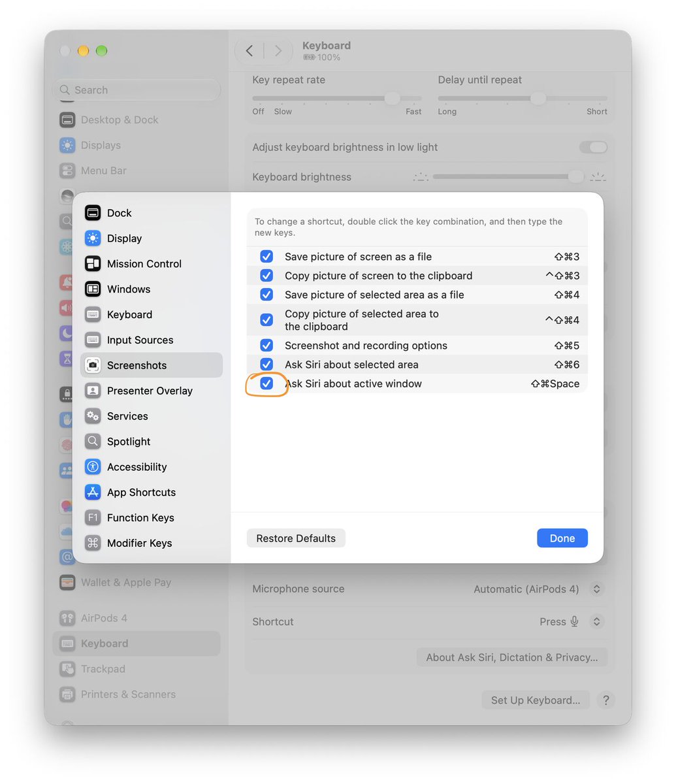
Task: Click the Modifier Keys command icon
Action: (93, 544)
